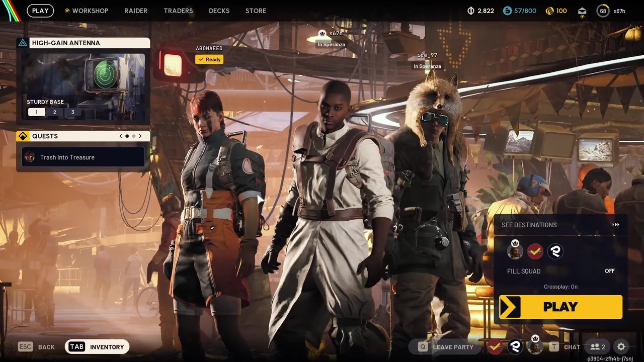Click the large yellow Play button

click(x=560, y=307)
